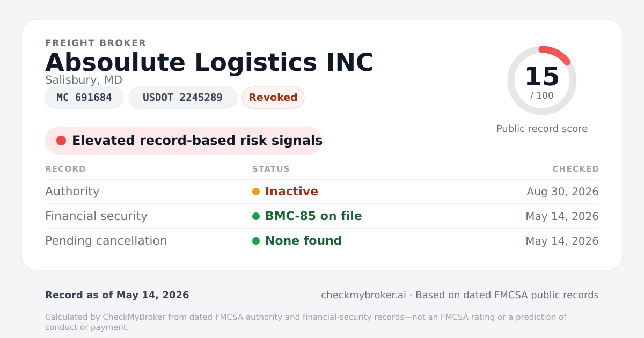Click the RECORD column header

[65, 169]
